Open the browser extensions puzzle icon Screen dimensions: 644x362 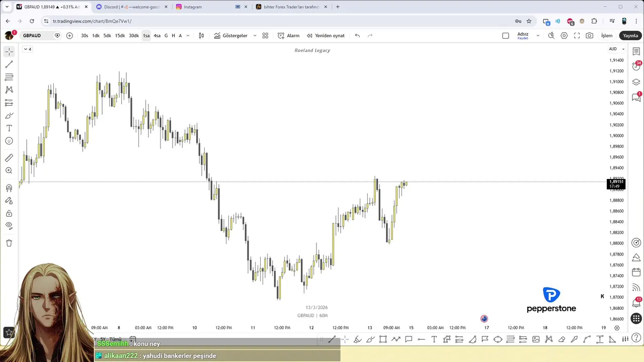[594, 21]
